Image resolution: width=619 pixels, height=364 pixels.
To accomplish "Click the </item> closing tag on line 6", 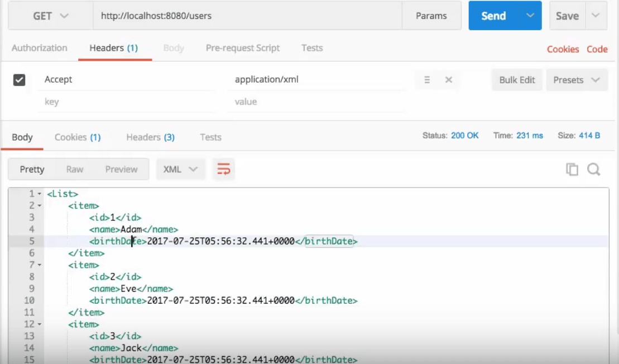I will (86, 253).
